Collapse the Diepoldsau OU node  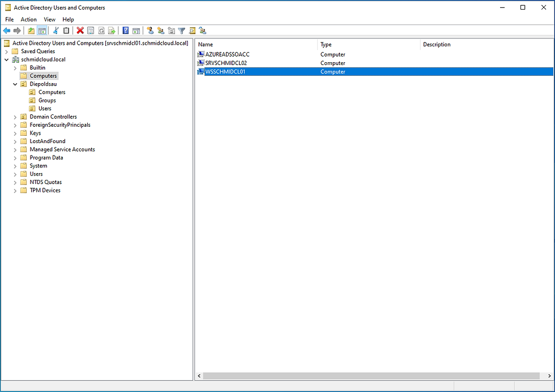tap(15, 84)
